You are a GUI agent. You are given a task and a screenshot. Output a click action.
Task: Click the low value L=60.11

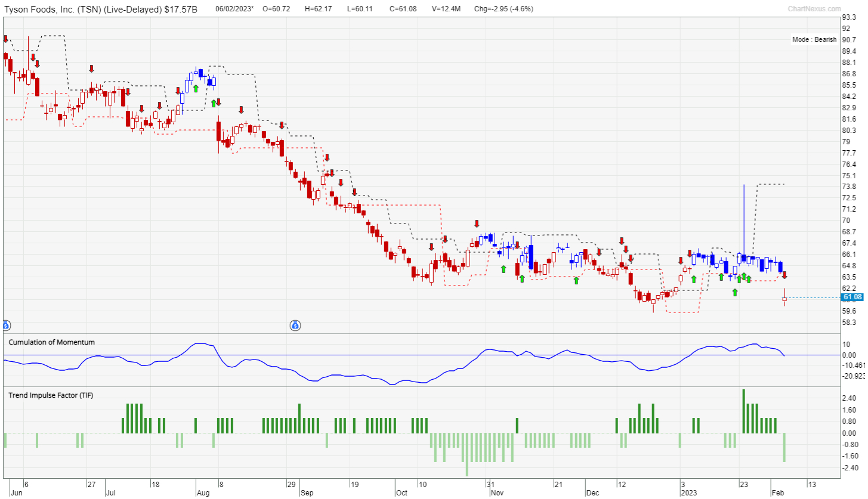[361, 9]
